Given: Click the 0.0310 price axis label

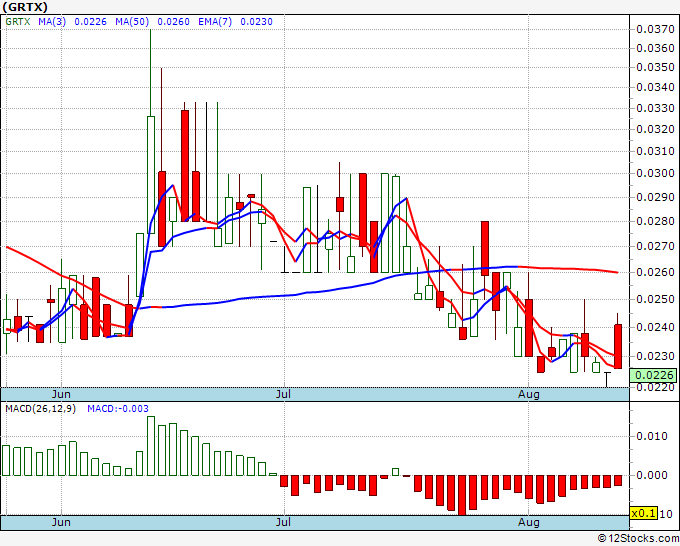Looking at the screenshot, I should pos(655,151).
